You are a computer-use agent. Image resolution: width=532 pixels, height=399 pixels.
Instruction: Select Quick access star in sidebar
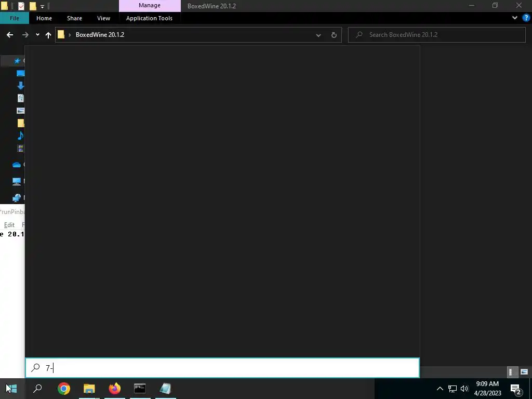[17, 61]
